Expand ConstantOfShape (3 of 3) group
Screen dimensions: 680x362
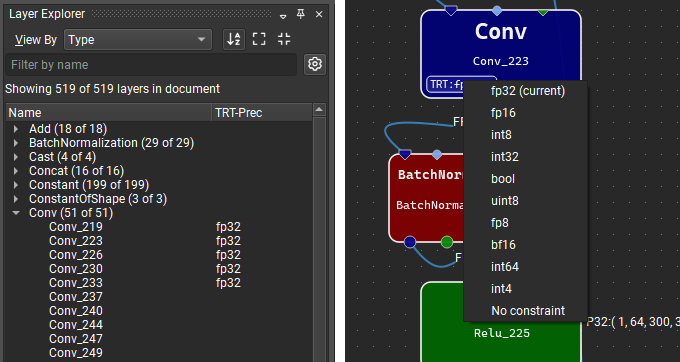[16, 199]
